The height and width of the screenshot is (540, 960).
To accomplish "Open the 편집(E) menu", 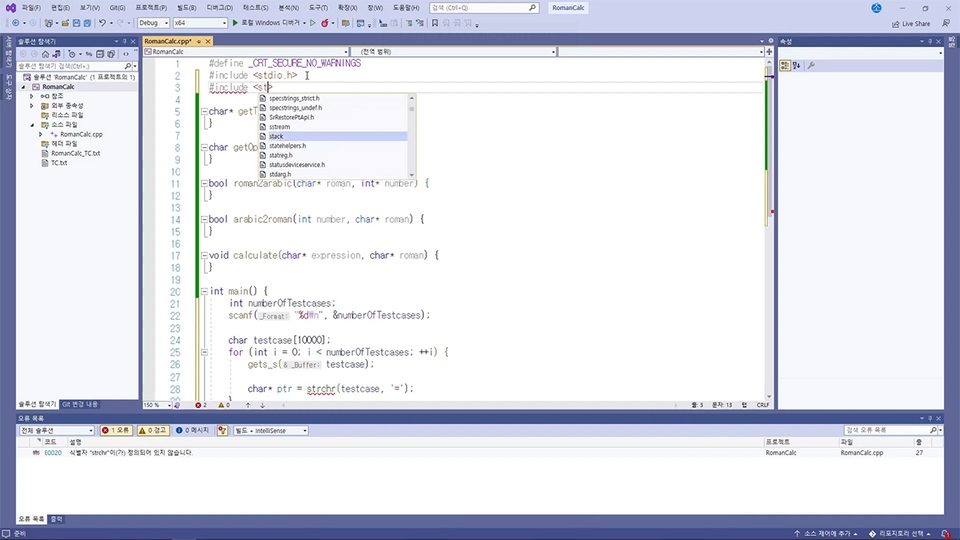I will click(x=60, y=8).
